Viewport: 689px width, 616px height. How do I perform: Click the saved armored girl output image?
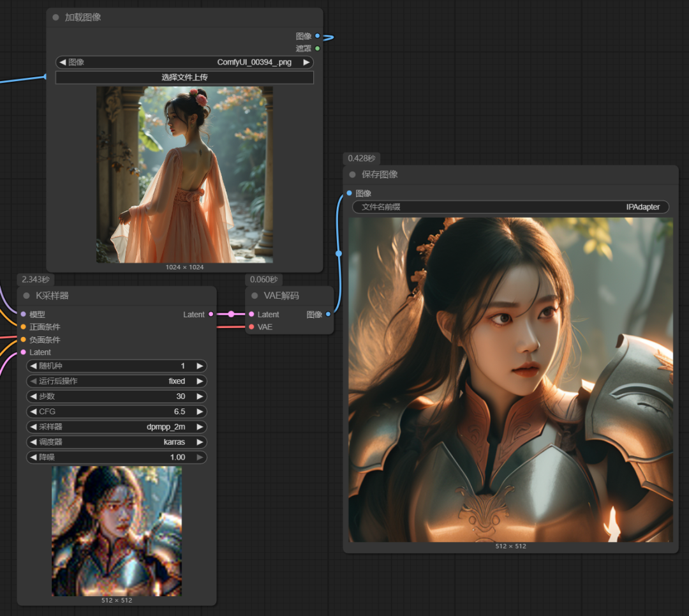point(510,380)
